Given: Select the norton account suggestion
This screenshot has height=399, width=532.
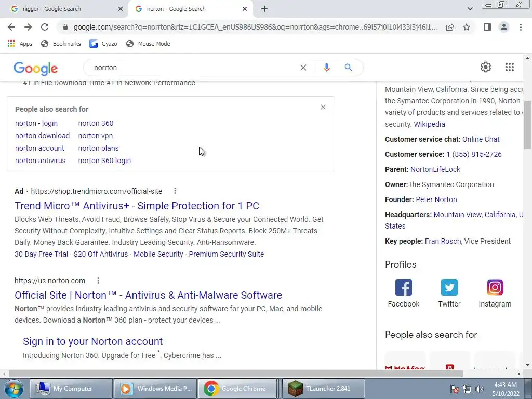Looking at the screenshot, I should coord(39,148).
